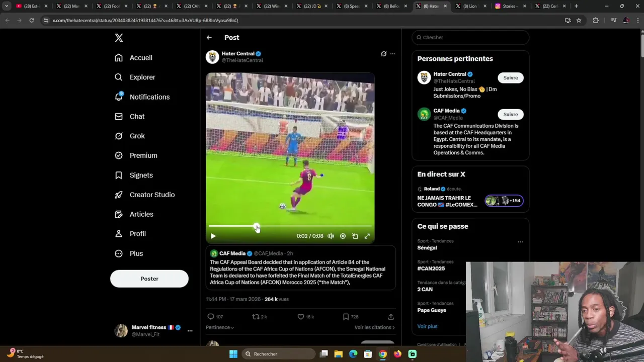Open the tab search dropdown arrow

click(7, 6)
